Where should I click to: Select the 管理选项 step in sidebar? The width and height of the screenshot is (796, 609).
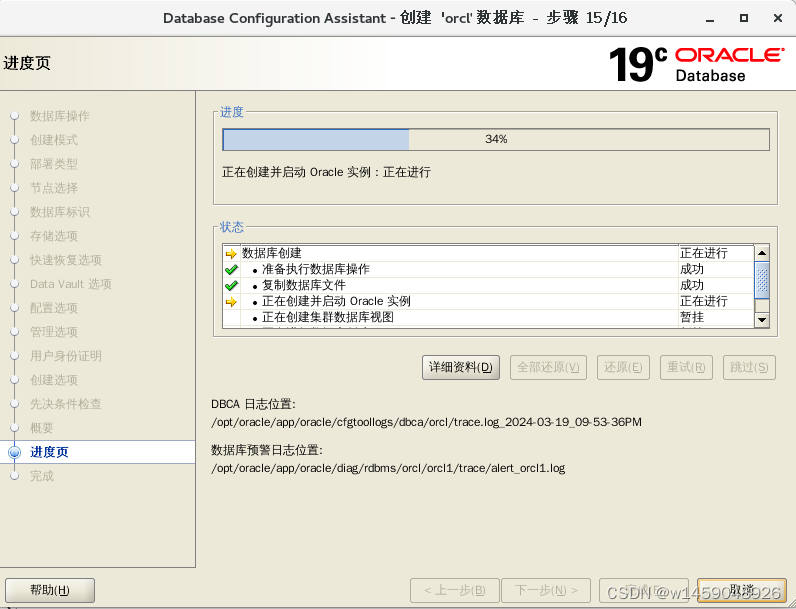(54, 332)
